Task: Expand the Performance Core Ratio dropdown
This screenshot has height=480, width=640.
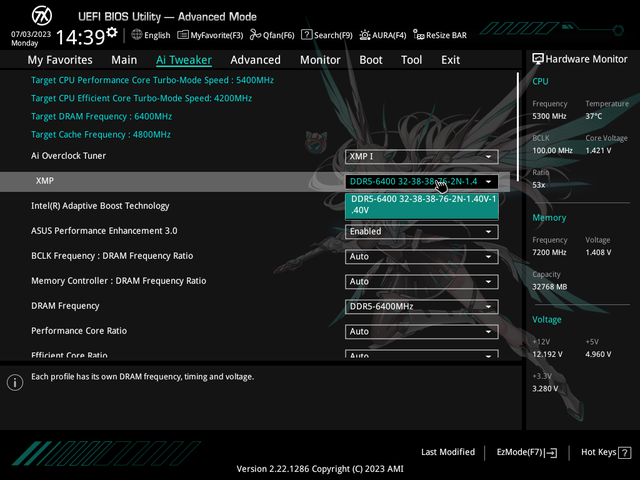Action: tap(421, 332)
